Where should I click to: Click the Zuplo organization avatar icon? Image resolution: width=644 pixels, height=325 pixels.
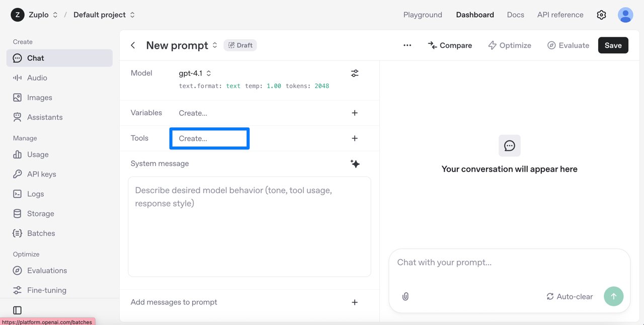tap(18, 15)
